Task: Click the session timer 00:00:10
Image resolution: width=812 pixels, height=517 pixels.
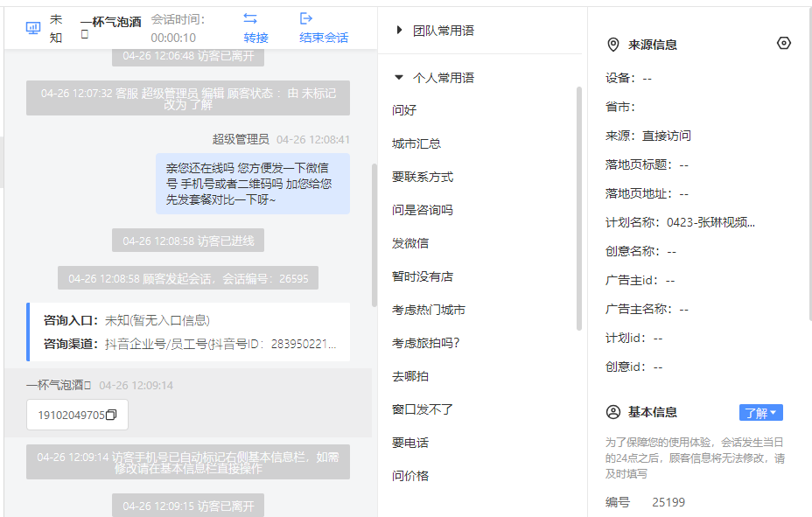Action: pyautogui.click(x=173, y=38)
